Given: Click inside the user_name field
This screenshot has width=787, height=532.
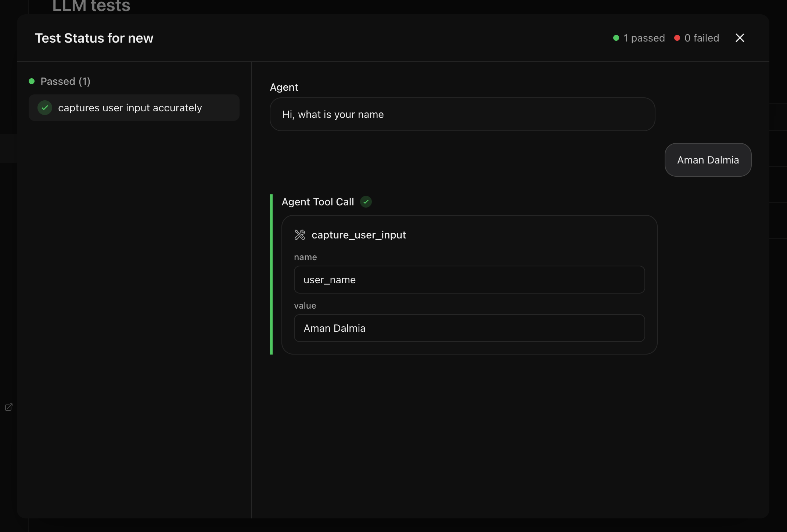Looking at the screenshot, I should [x=469, y=280].
